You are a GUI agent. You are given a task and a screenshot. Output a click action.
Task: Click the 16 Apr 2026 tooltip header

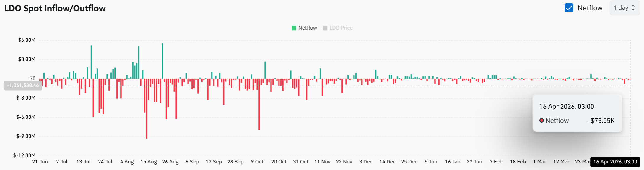point(566,106)
